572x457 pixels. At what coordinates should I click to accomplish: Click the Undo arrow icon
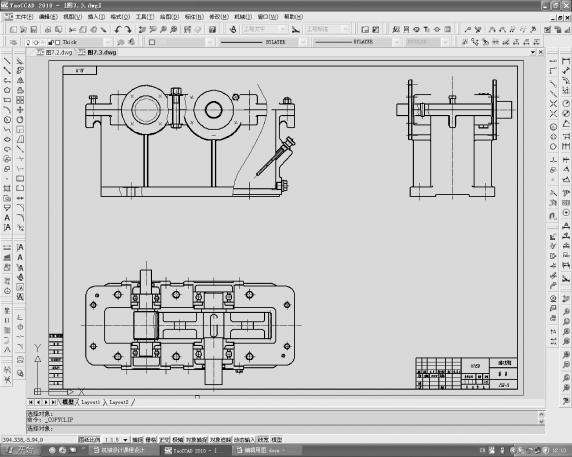(117, 30)
